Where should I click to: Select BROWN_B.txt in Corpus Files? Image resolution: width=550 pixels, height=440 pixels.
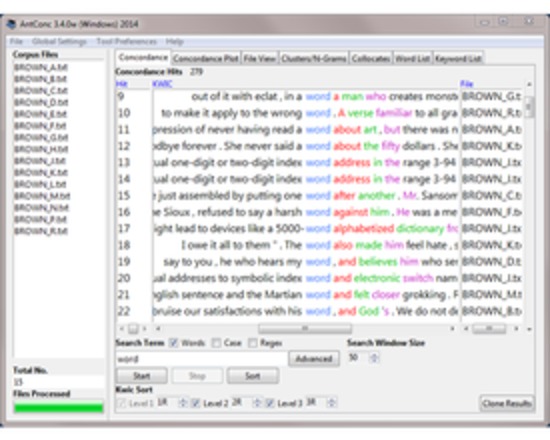(40, 79)
